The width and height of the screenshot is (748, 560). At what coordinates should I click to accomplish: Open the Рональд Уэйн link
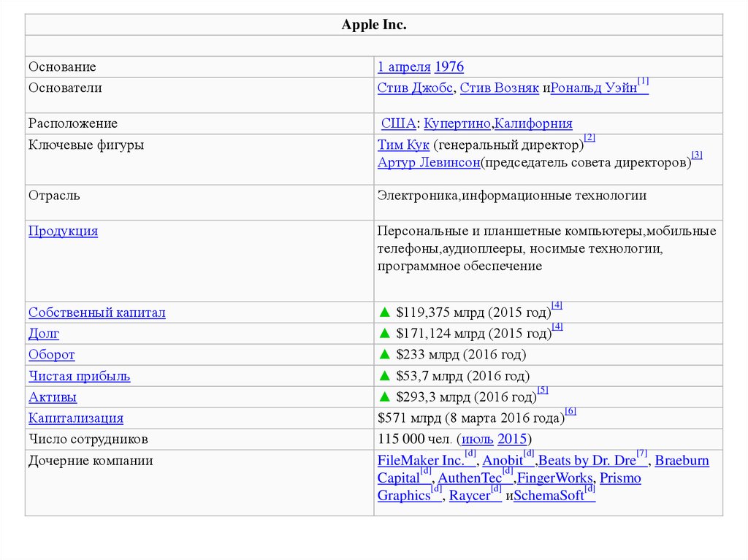click(x=593, y=88)
